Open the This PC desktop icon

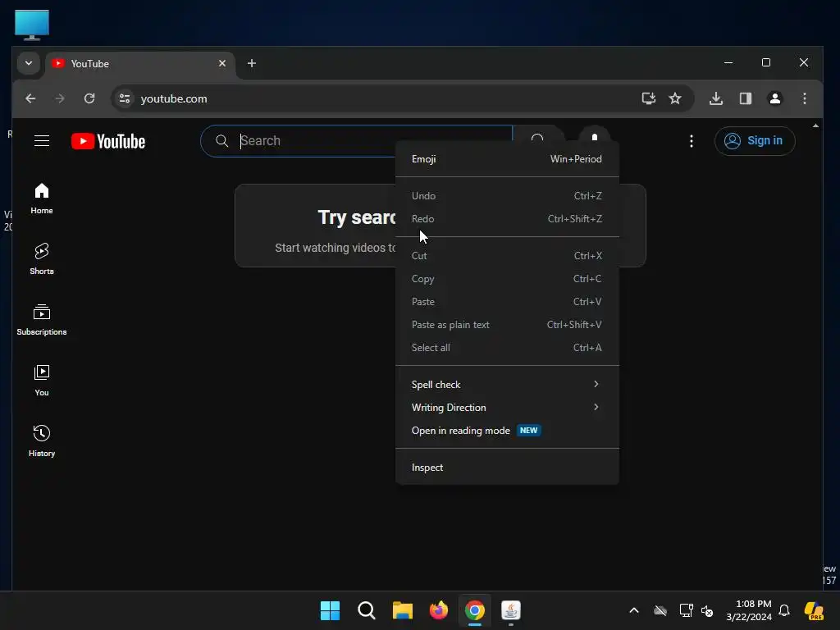(32, 25)
